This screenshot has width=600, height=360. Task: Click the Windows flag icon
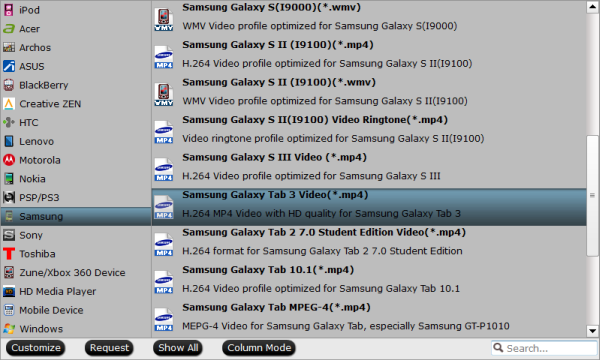[9, 329]
